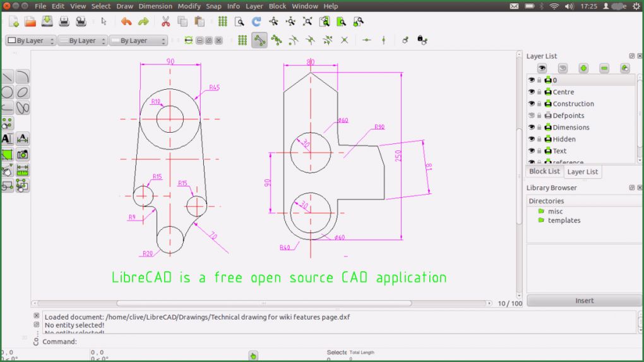The image size is (644, 362).
Task: Open the first By Layer color dropdown
Action: 31,40
